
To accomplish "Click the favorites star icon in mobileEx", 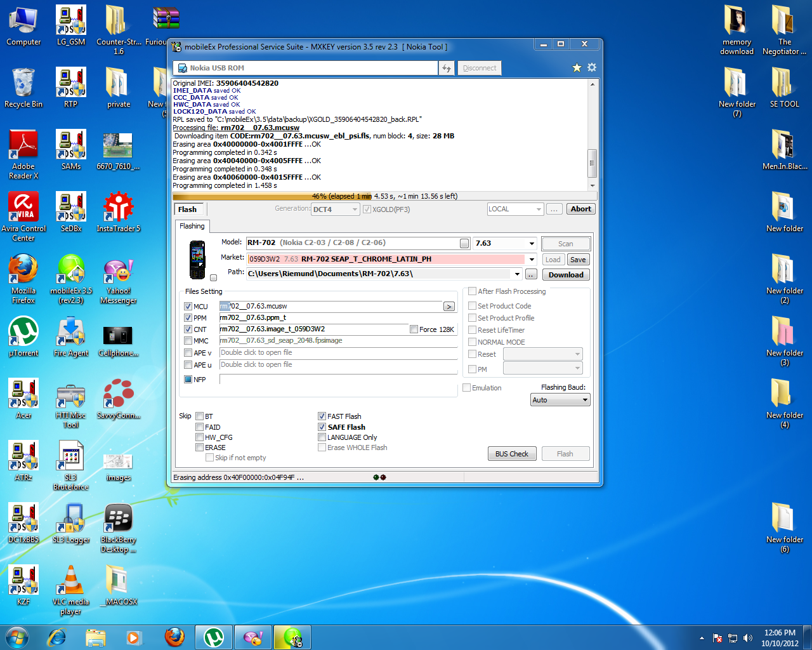I will 577,68.
